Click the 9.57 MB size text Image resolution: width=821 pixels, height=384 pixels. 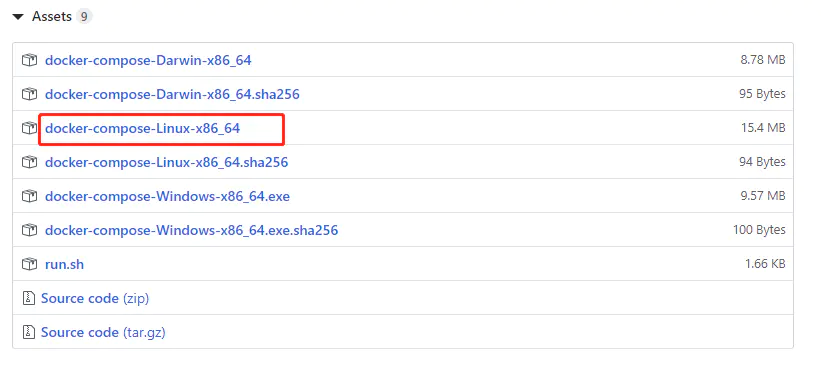coord(763,196)
